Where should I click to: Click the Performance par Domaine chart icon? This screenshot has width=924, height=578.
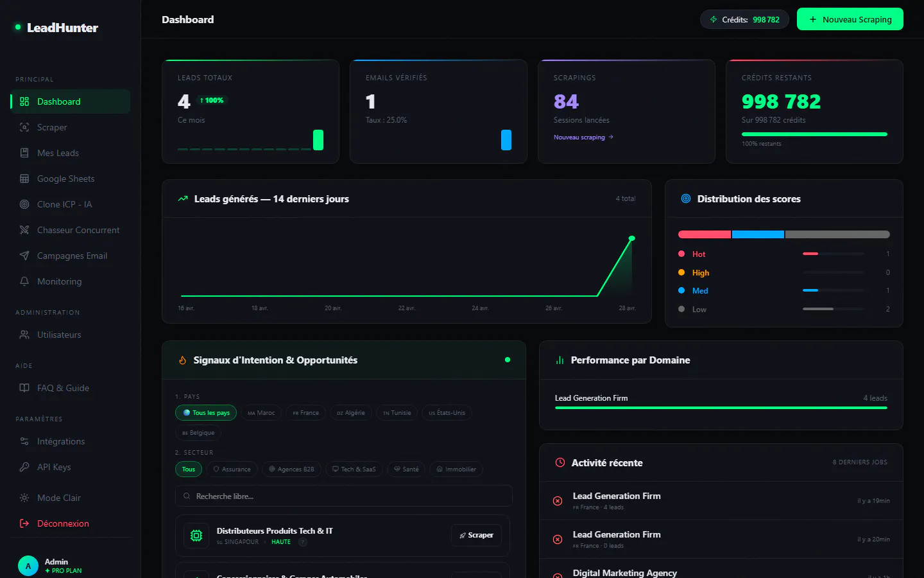pos(560,360)
